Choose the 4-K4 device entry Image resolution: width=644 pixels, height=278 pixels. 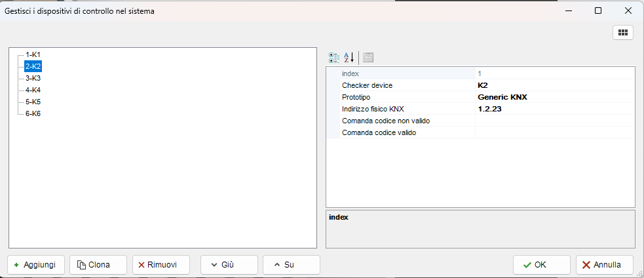[x=33, y=90]
